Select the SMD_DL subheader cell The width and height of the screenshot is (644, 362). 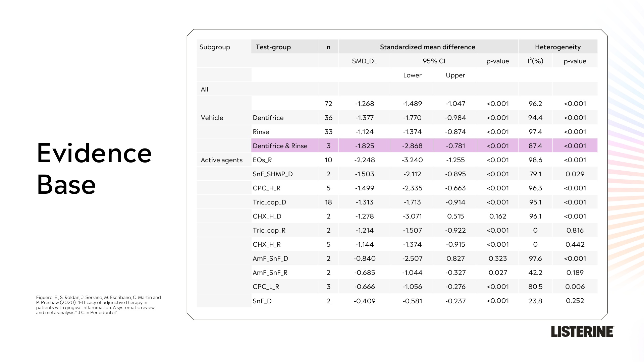[x=365, y=61]
